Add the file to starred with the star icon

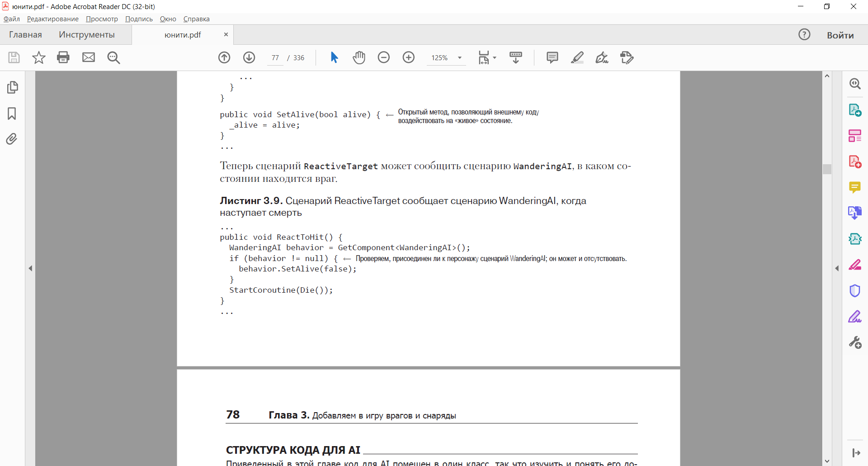pos(39,57)
